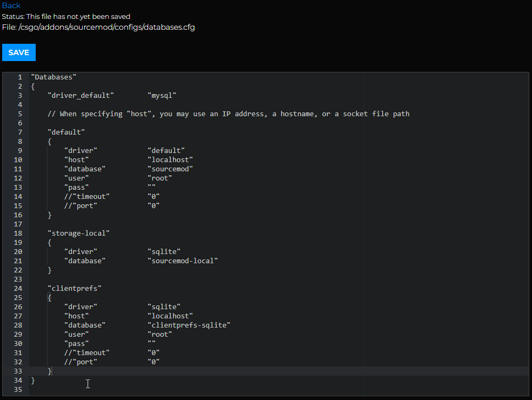Viewport: 532px width, 400px height.
Task: Click the "root" user value on line 12
Action: coord(159,177)
